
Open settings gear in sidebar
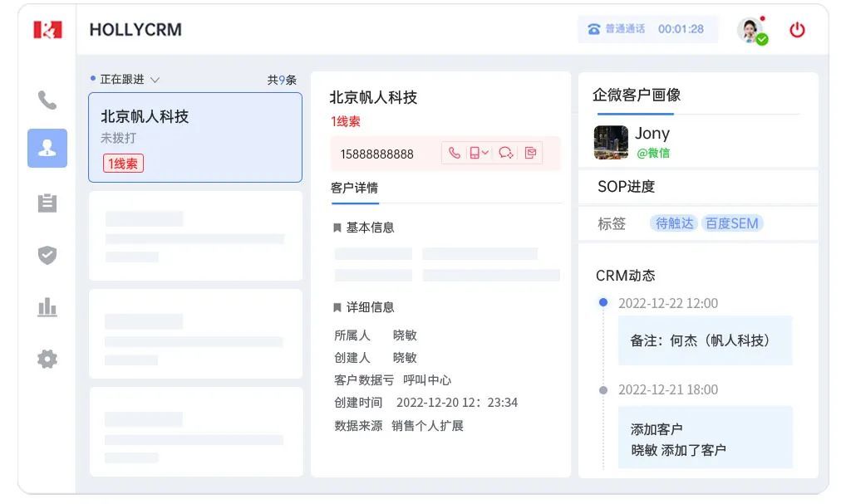(47, 359)
